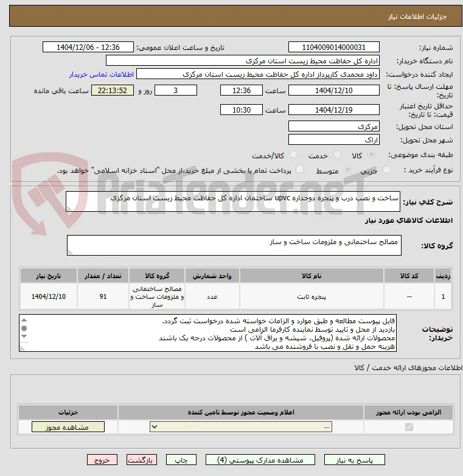Click the اعلام وضعیت مجوز توسط تامین کننده header
Viewport: 463px width, 476px height.
(x=241, y=412)
